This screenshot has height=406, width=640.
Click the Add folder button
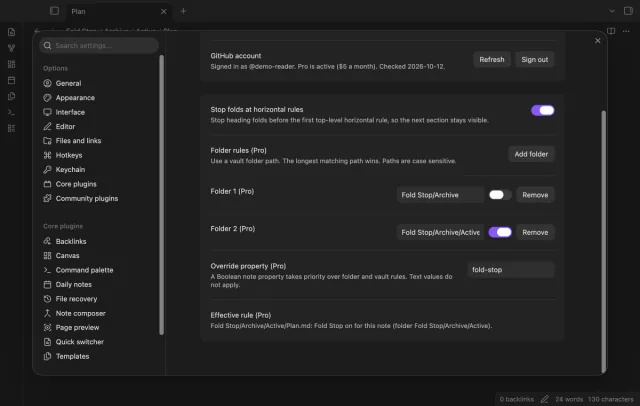(531, 154)
